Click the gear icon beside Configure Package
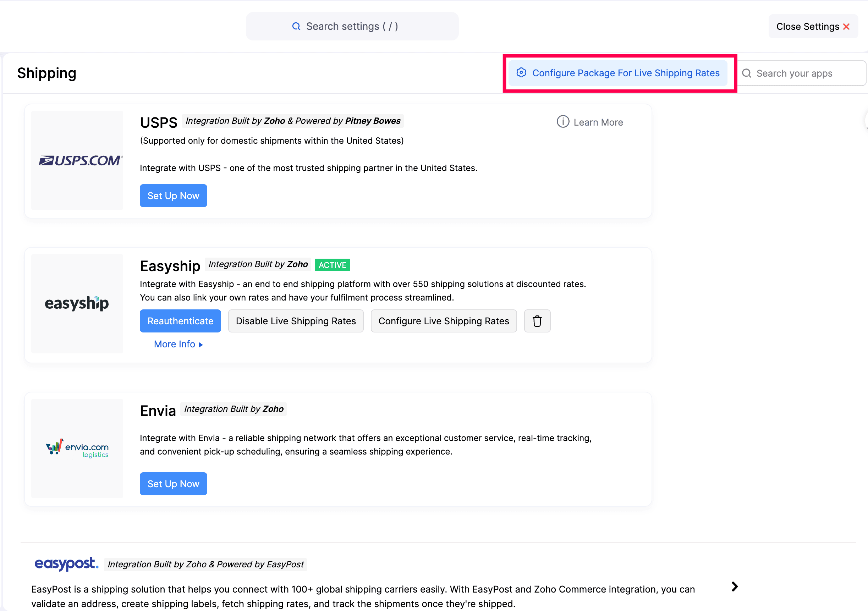The height and width of the screenshot is (611, 868). [521, 73]
